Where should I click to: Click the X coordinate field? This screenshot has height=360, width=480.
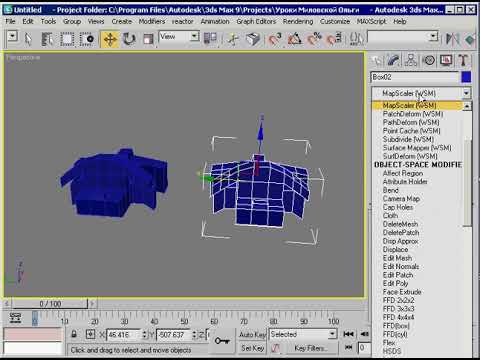point(124,335)
